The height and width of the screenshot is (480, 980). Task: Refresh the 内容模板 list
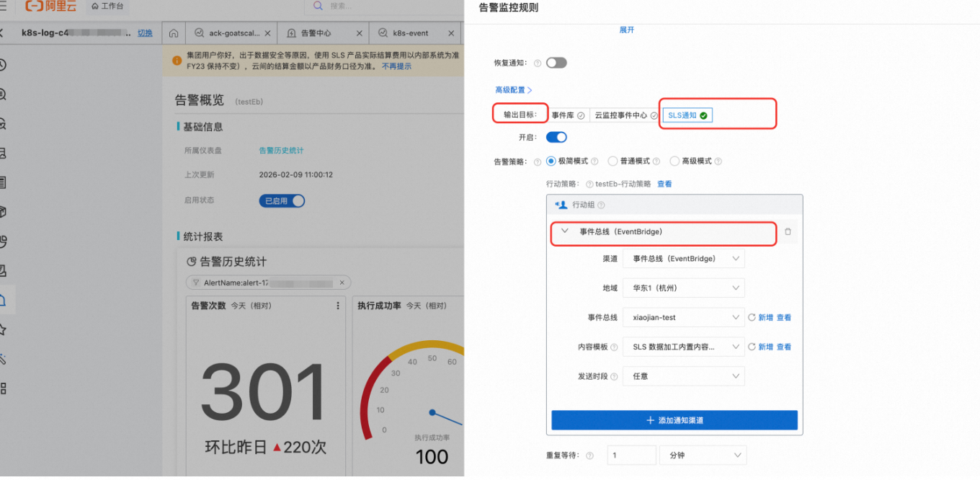752,347
